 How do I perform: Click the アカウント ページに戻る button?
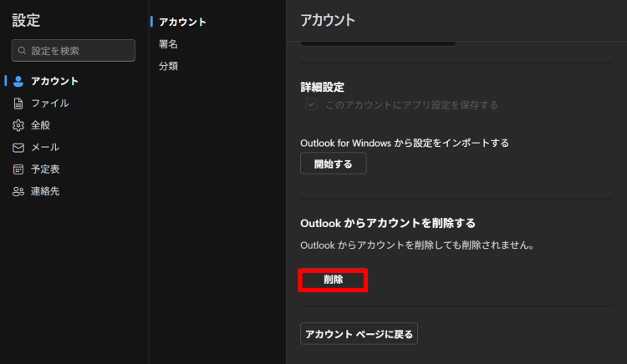[x=359, y=334]
